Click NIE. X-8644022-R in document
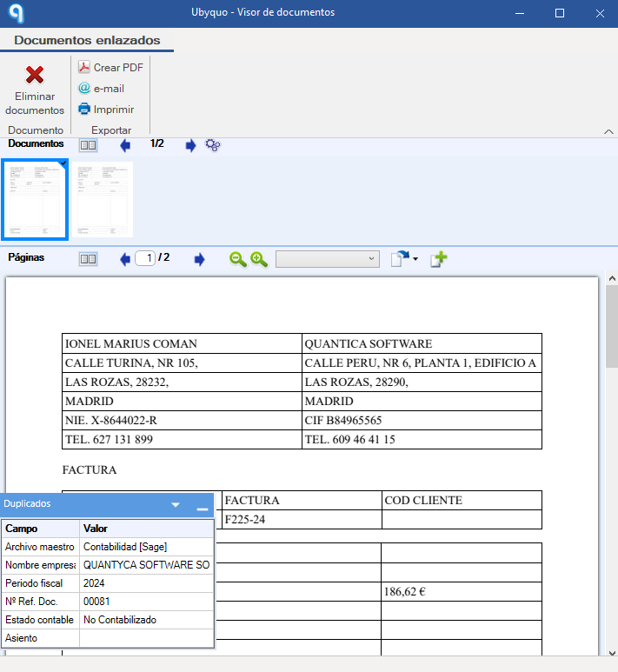The width and height of the screenshot is (618, 672). [x=111, y=420]
